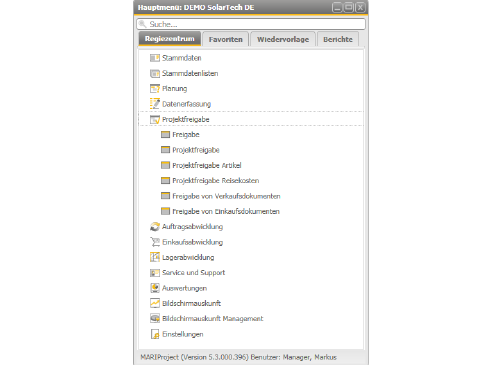The height and width of the screenshot is (365, 502).
Task: Click the MARIProject version status bar text
Action: [x=238, y=357]
